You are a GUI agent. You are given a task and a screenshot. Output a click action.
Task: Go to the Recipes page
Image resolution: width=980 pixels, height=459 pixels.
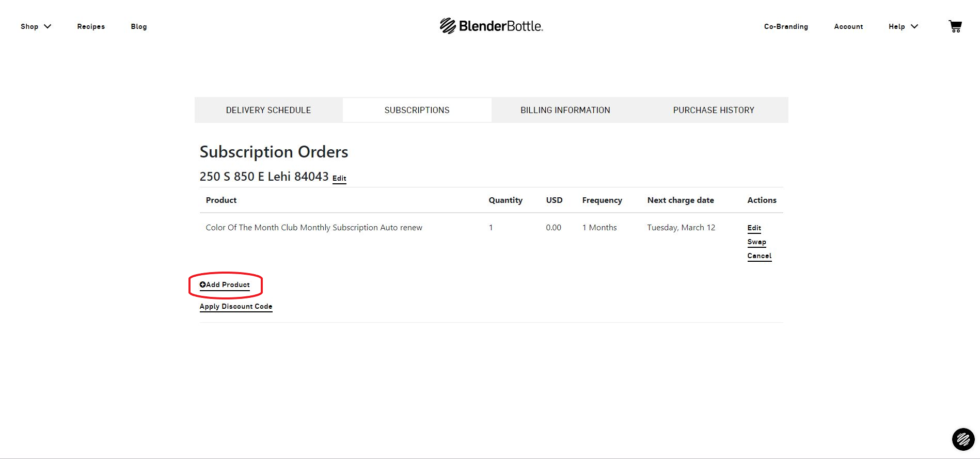(x=91, y=26)
